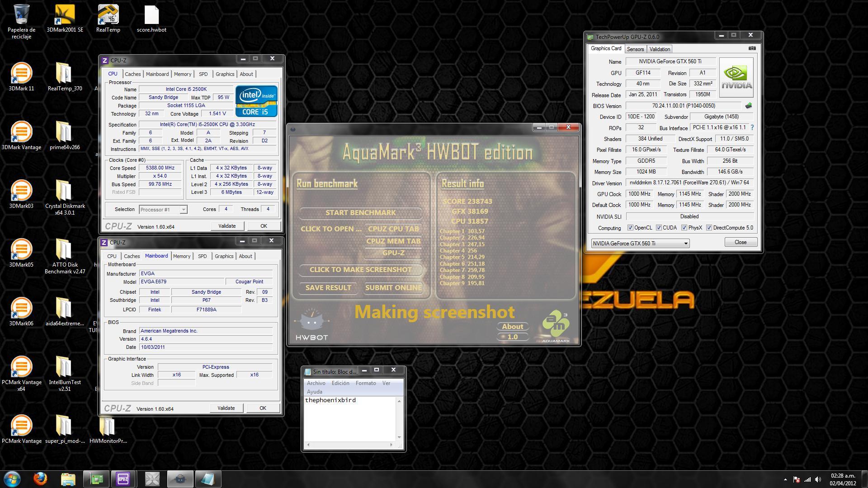
Task: Switch to Memory tab in upper CPU-Z
Action: pos(183,74)
